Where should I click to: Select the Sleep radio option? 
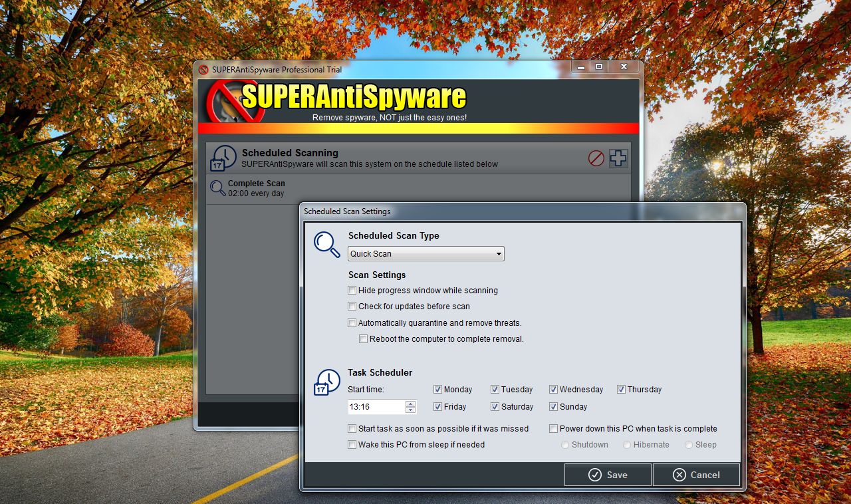click(x=689, y=445)
